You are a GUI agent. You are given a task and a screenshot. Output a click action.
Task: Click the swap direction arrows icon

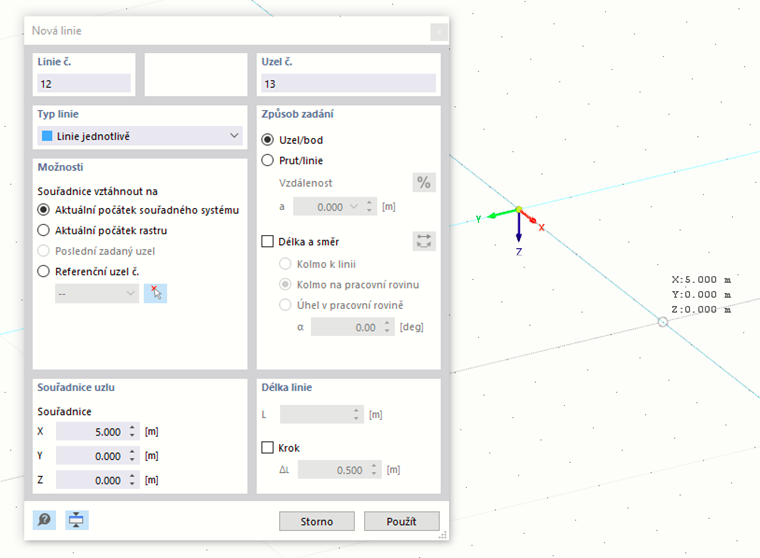pyautogui.click(x=424, y=241)
